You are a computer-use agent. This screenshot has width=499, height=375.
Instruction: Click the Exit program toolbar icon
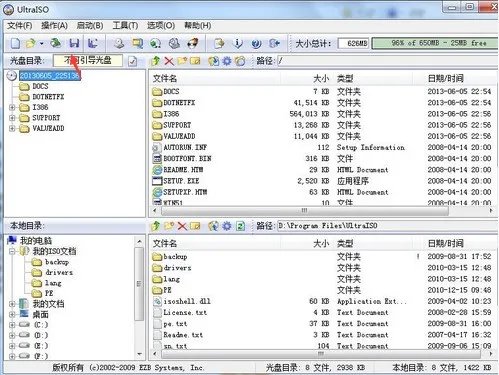[275, 43]
